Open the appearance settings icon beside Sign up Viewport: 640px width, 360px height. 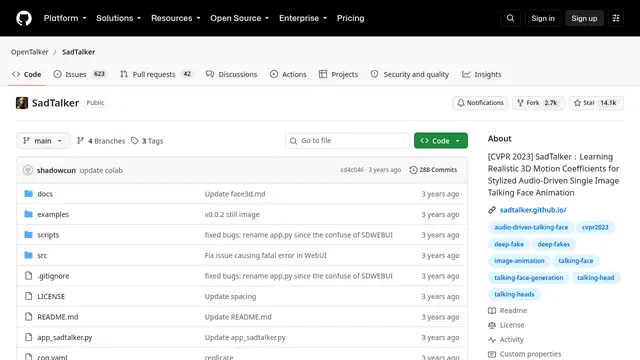pos(616,18)
